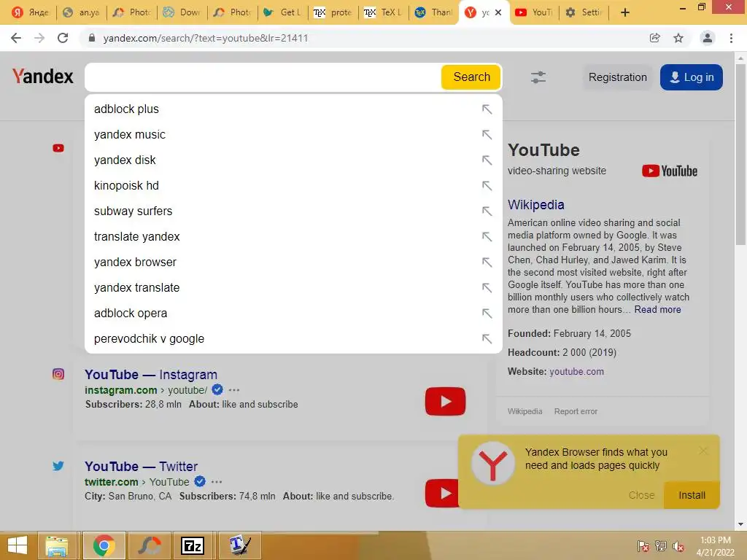Fill in 'adblock plus' suggestion arrow
This screenshot has height=560, width=747.
point(487,109)
